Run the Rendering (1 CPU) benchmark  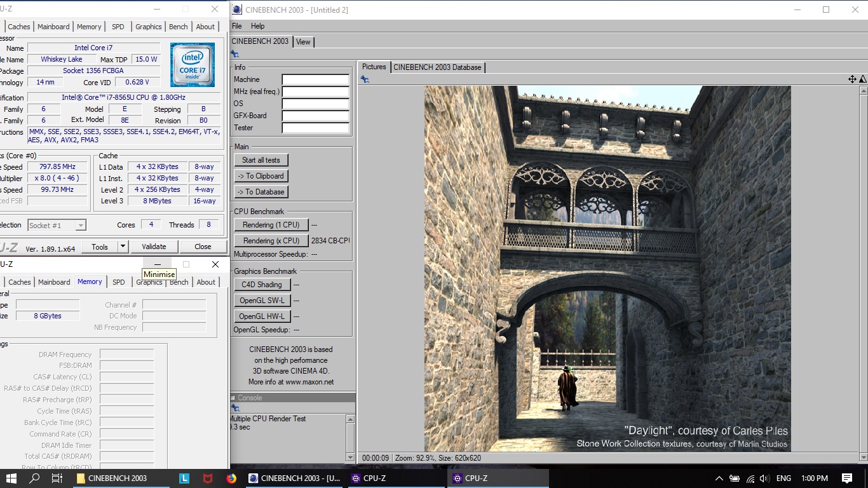coord(271,225)
